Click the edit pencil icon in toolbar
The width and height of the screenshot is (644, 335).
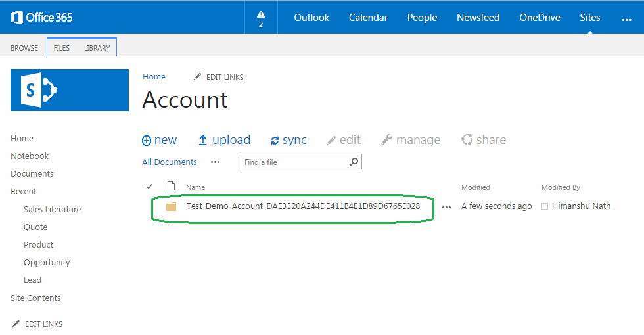click(331, 141)
